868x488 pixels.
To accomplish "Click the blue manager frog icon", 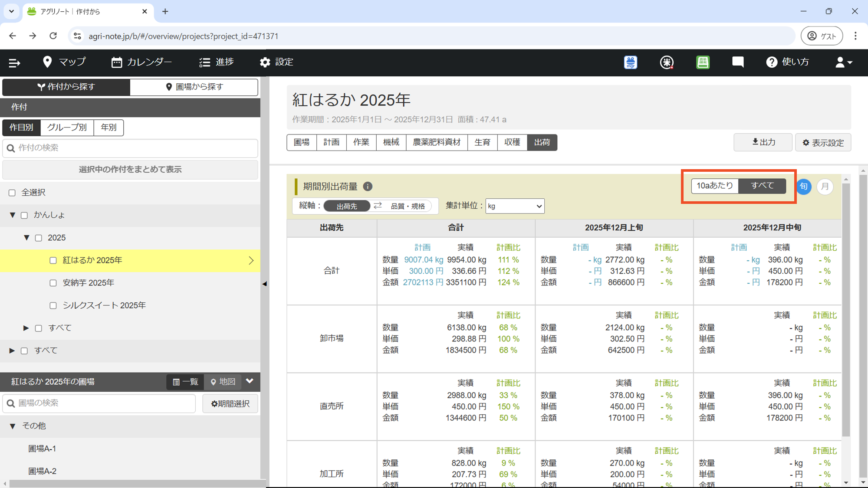I will click(630, 62).
